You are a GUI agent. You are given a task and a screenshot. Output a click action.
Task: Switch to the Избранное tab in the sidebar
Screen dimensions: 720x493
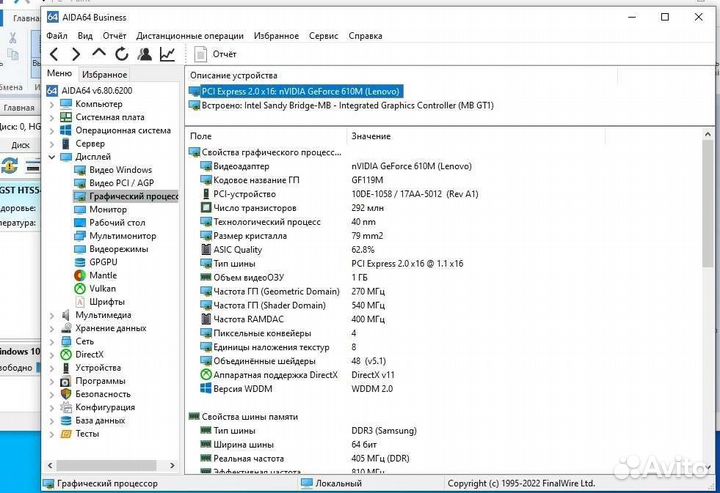click(x=104, y=74)
